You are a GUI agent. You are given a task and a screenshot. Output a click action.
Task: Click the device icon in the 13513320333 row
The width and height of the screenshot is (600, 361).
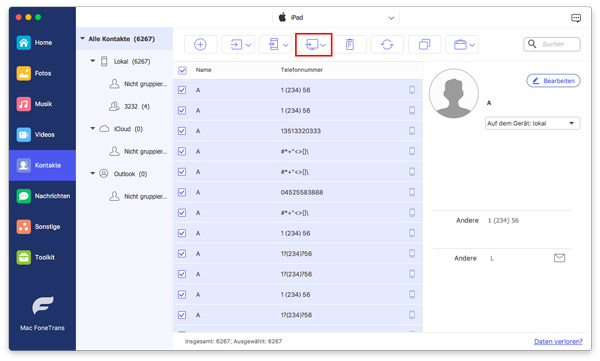(412, 131)
